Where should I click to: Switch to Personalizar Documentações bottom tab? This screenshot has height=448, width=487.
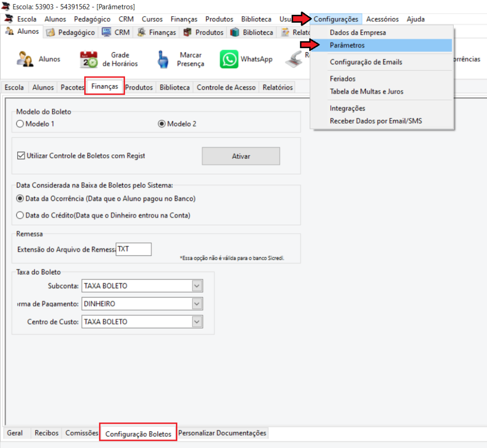[223, 433]
